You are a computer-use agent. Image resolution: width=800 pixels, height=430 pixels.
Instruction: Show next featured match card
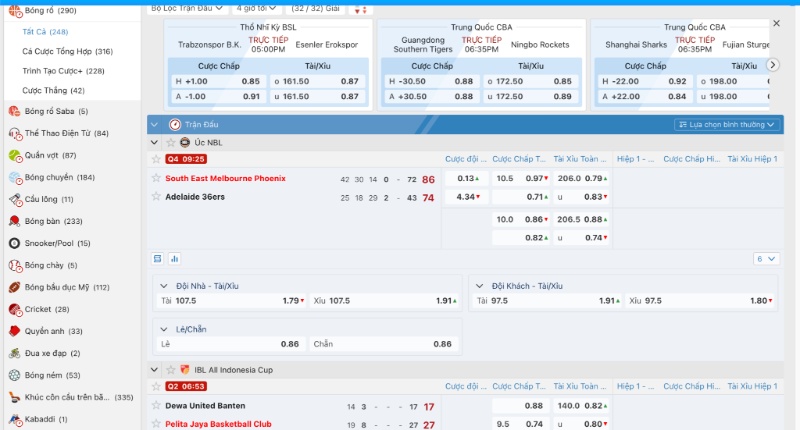click(x=773, y=65)
